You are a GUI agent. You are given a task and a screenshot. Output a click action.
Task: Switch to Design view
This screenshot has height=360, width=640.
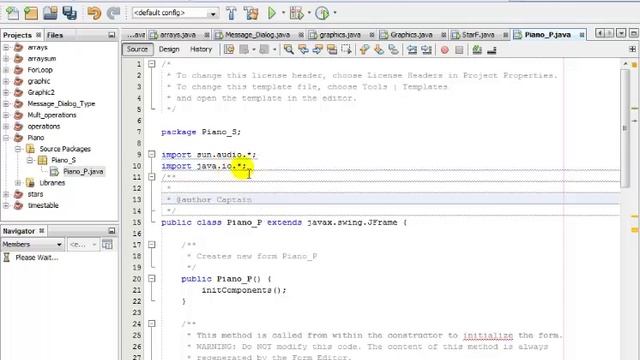(169, 49)
